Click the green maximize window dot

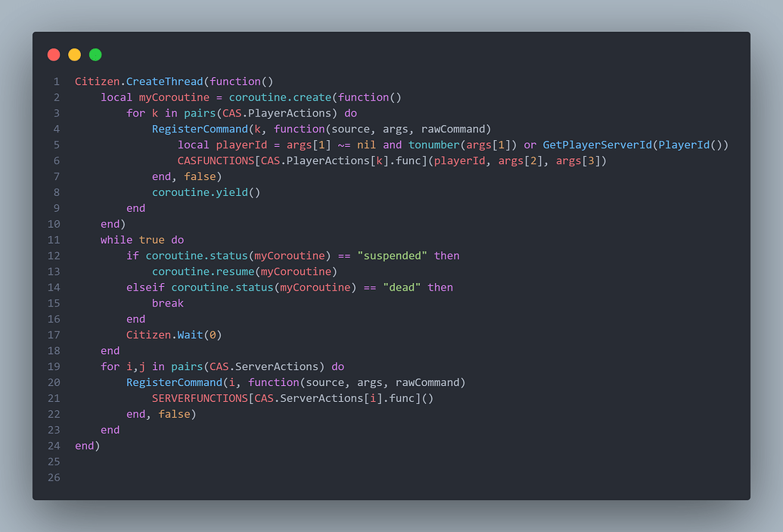pyautogui.click(x=95, y=54)
